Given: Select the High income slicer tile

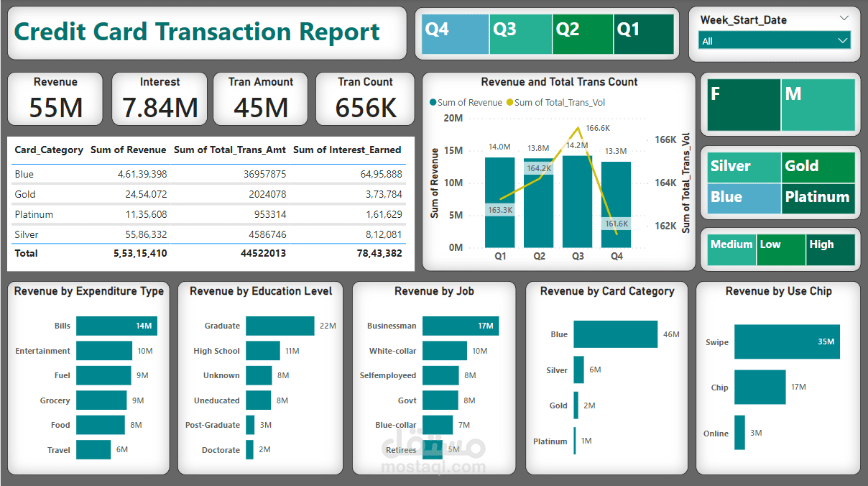Looking at the screenshot, I should click(830, 249).
